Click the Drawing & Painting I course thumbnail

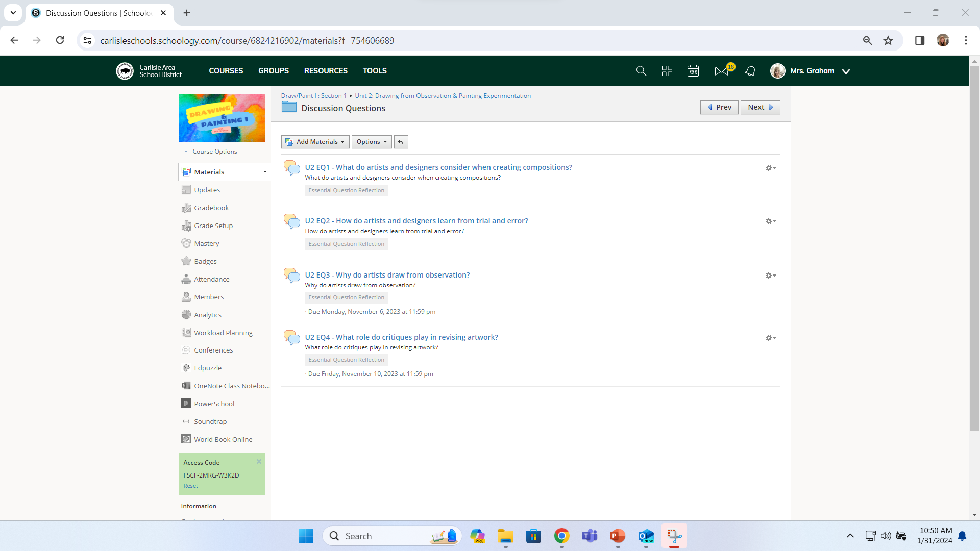(222, 118)
